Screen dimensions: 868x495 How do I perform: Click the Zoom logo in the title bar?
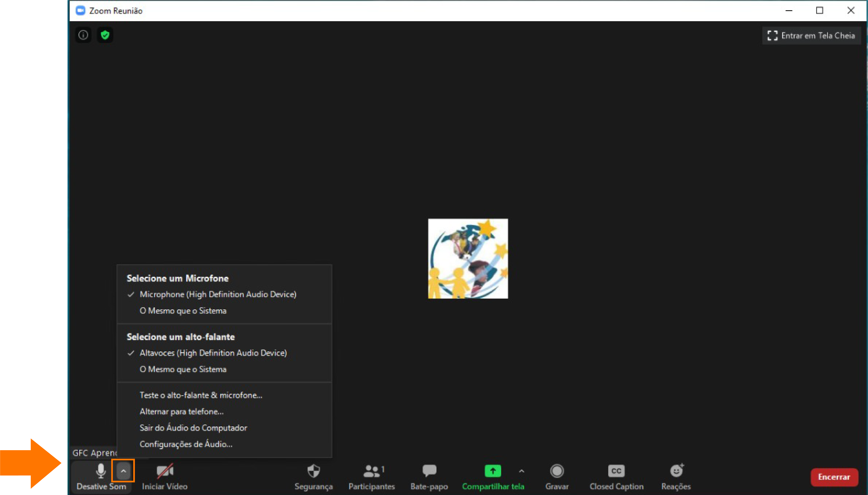point(80,11)
